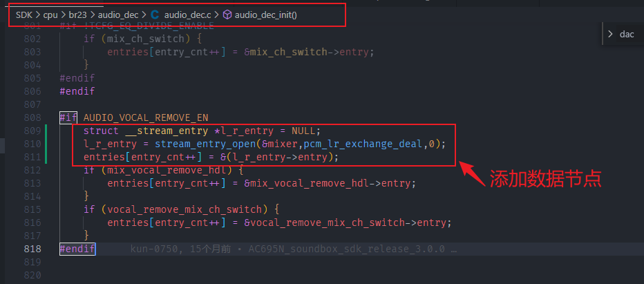Click the green modified-line gutter marker
The image size is (644, 284).
pyautogui.click(x=46, y=144)
